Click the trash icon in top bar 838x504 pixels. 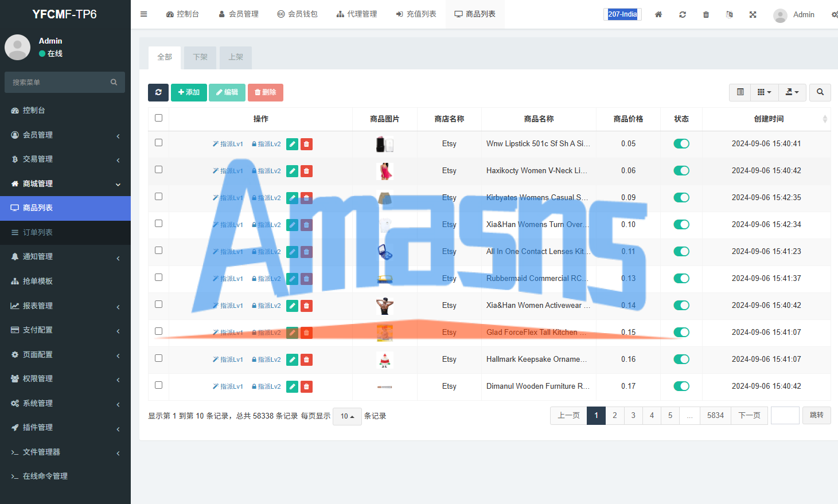click(x=706, y=14)
